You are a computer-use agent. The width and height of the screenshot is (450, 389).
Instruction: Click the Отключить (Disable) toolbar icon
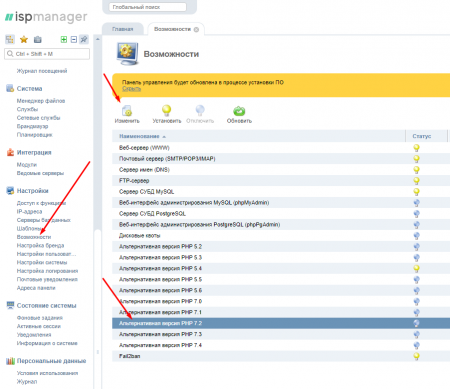click(x=200, y=110)
